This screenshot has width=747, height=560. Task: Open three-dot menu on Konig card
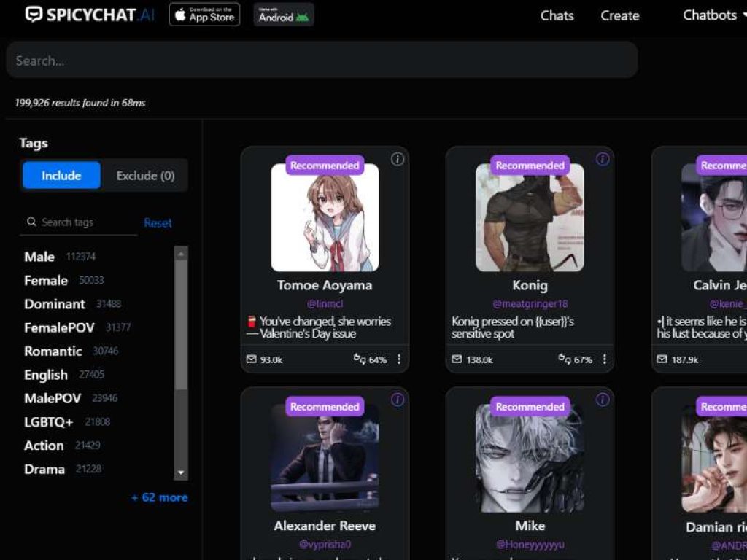tap(604, 359)
